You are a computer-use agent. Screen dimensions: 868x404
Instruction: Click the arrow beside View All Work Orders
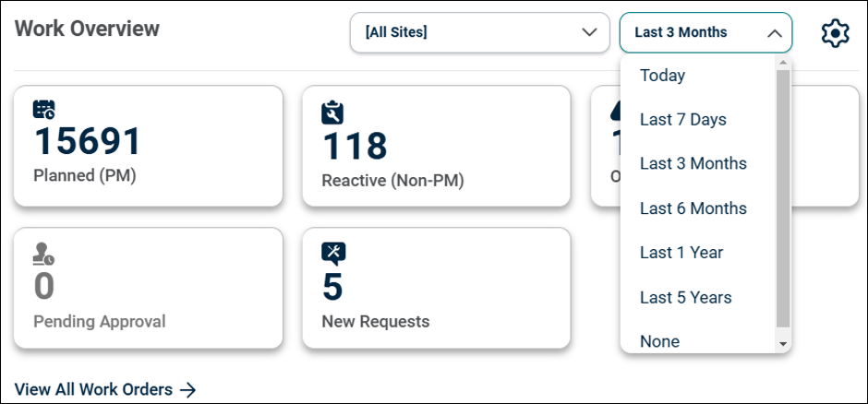click(187, 389)
